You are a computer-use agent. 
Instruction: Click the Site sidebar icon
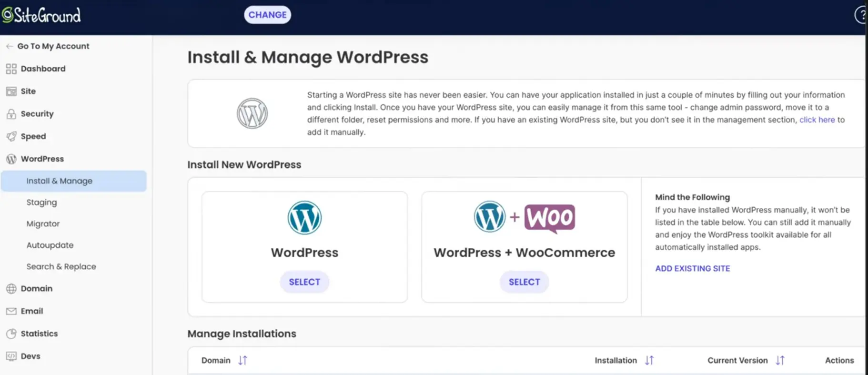coord(11,91)
